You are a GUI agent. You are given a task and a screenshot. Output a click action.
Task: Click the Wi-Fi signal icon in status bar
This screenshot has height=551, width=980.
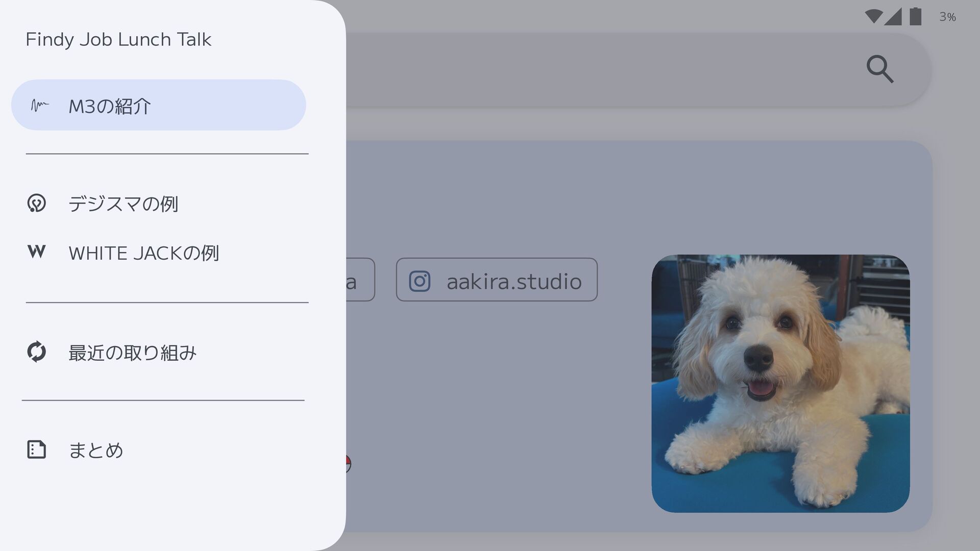(x=874, y=16)
